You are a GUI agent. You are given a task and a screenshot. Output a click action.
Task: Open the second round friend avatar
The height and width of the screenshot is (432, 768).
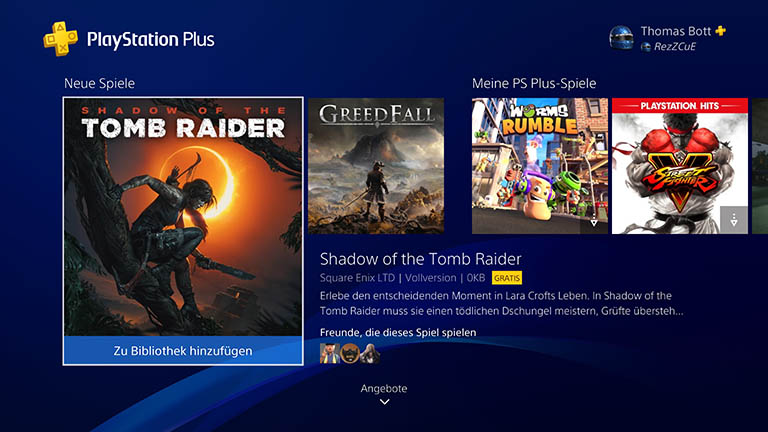pyautogui.click(x=350, y=353)
